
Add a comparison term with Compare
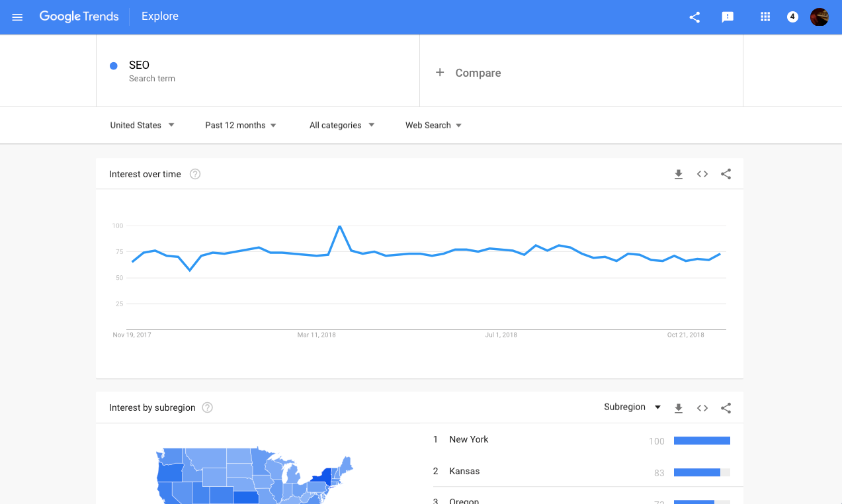468,73
